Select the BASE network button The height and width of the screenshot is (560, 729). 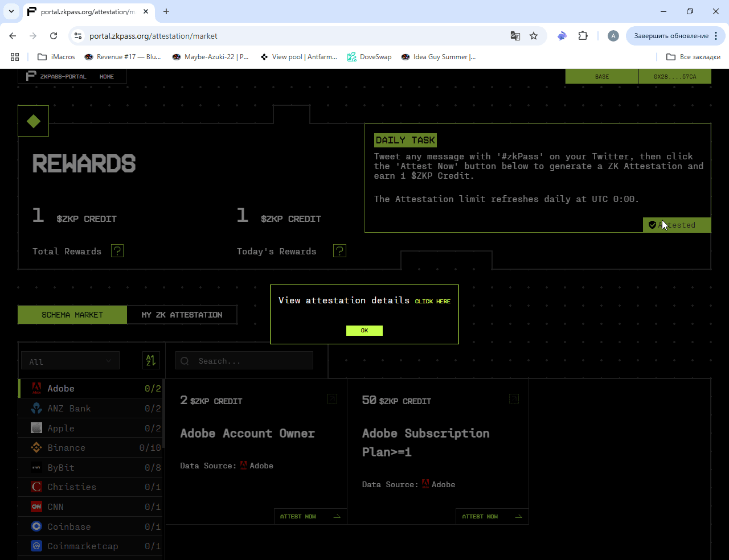pos(602,76)
